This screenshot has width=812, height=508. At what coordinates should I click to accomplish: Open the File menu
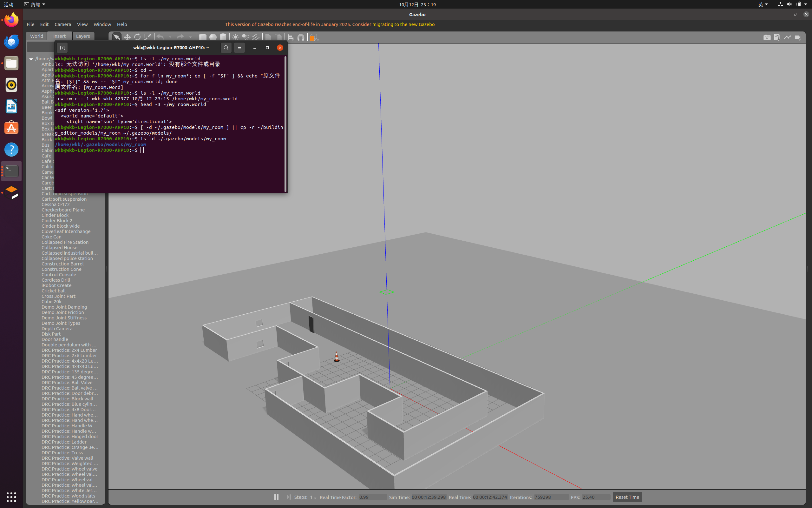30,24
